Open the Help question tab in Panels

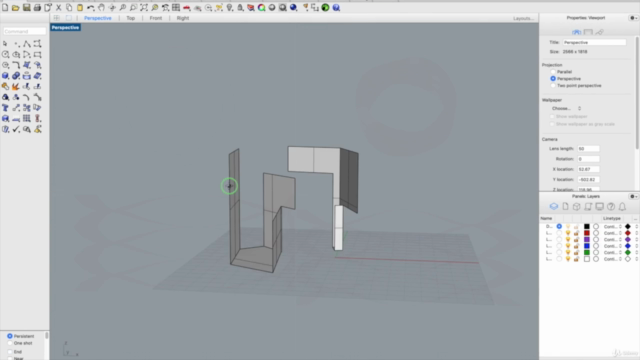(x=611, y=207)
